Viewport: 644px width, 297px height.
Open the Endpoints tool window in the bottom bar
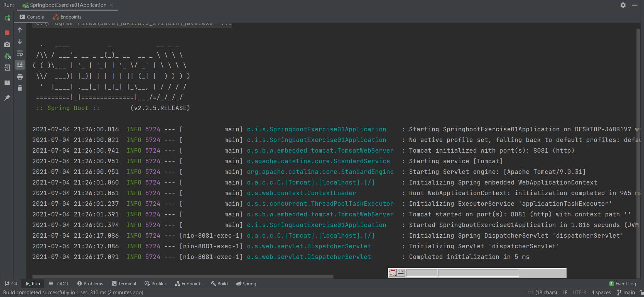click(188, 284)
